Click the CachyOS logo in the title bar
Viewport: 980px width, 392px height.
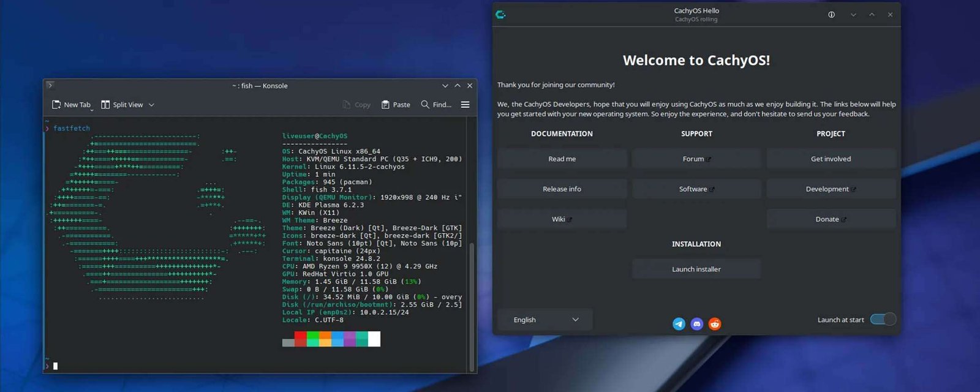[x=500, y=15]
